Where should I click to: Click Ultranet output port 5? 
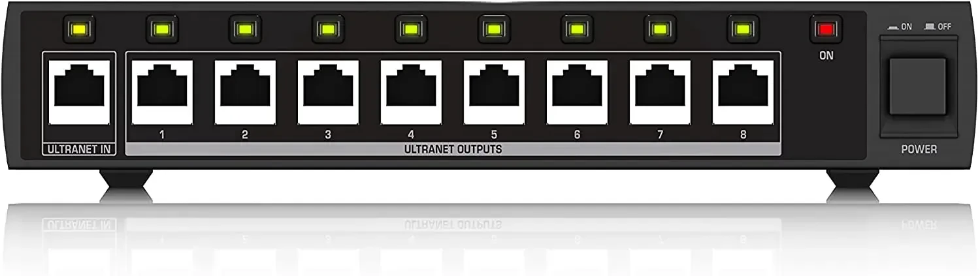click(494, 92)
